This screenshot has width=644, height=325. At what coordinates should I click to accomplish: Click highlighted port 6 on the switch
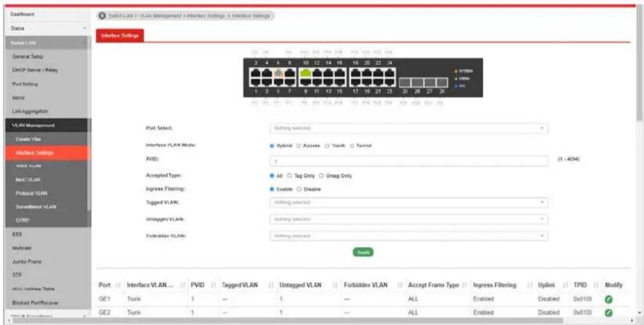[278, 73]
